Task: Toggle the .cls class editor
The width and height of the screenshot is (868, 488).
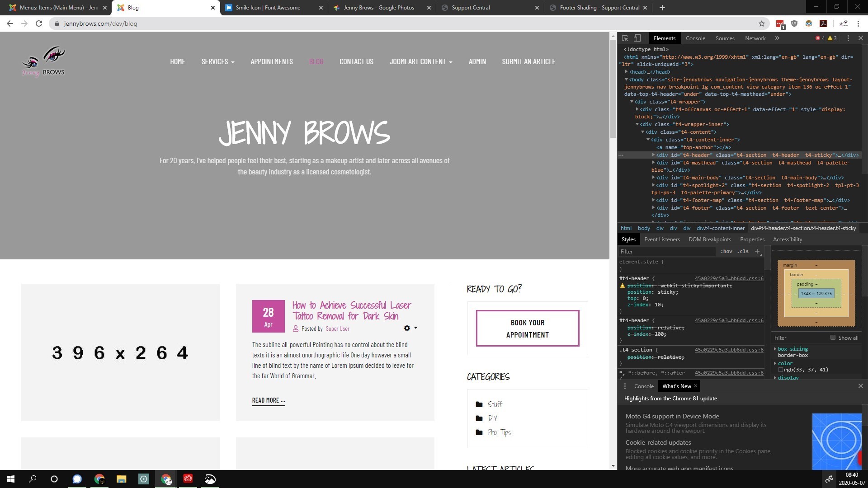Action: [x=743, y=251]
